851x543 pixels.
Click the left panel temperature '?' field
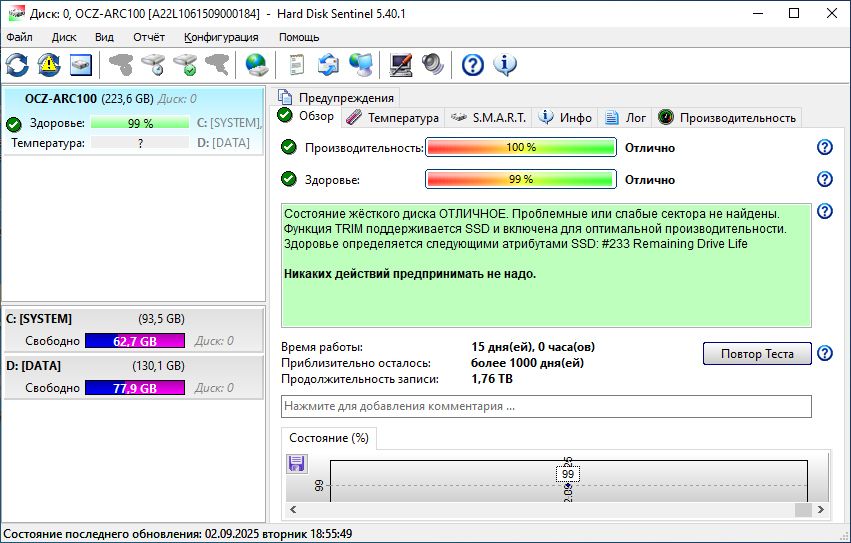click(x=140, y=143)
